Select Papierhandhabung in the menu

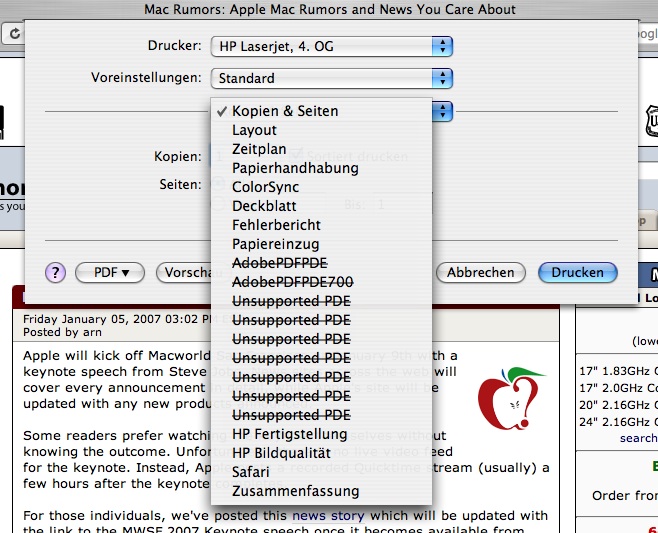pos(321,168)
